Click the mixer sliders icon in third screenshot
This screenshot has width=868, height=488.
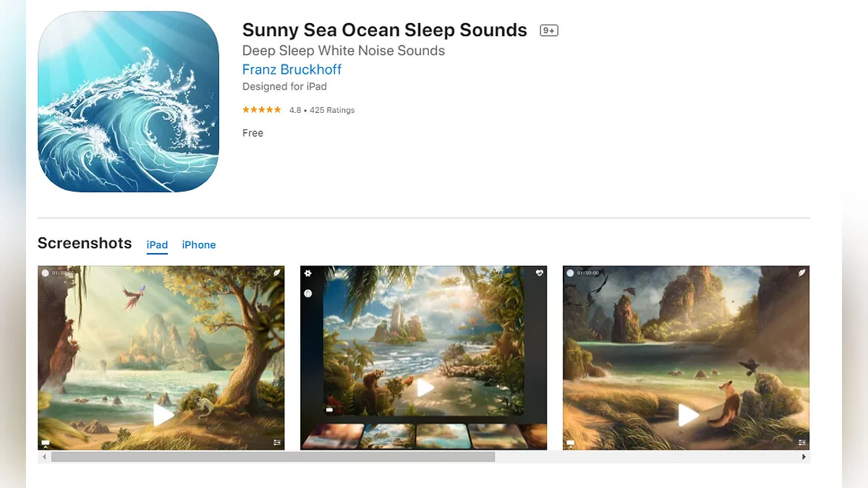tap(801, 442)
